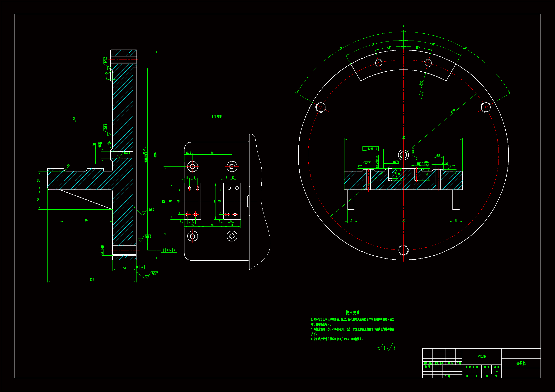The width and height of the screenshot is (555, 392).
Task: Click the 105 vertical dimension in B view
Action: pyautogui.click(x=164, y=201)
